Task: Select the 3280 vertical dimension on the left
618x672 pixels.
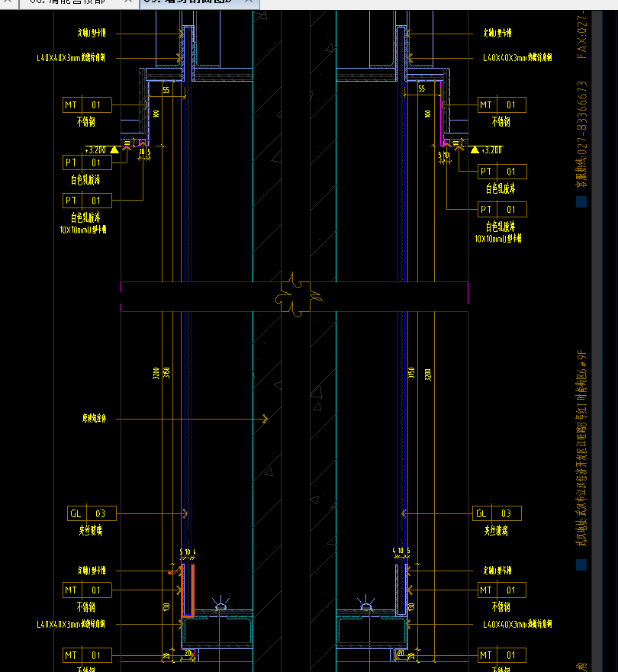Action: point(156,373)
